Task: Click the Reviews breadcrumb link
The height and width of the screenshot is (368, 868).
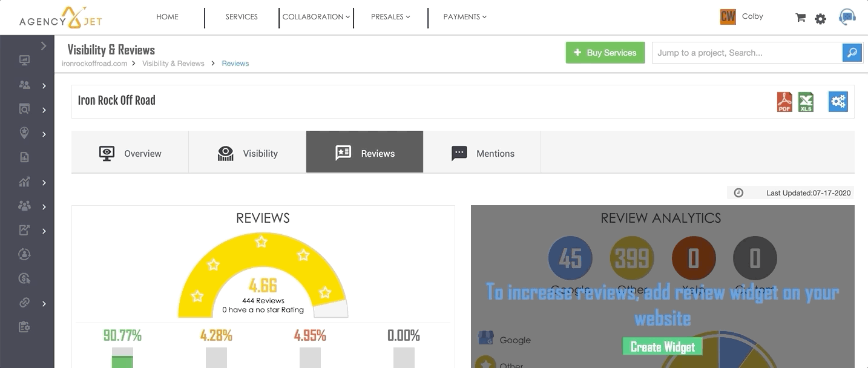Action: [235, 63]
